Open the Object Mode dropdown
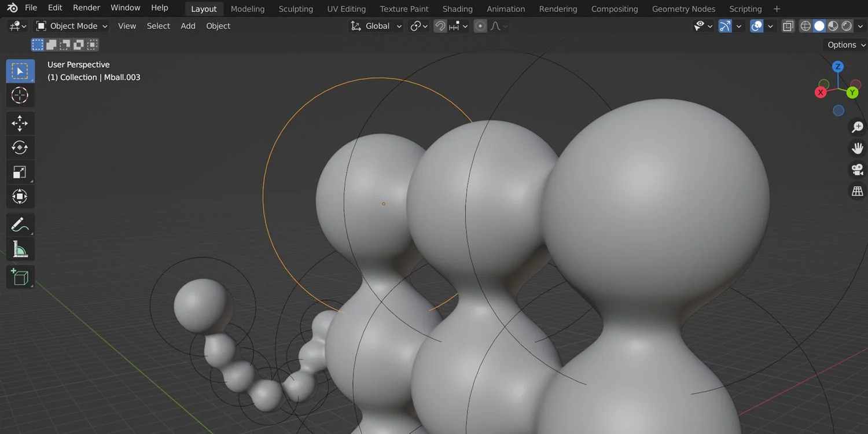The image size is (868, 434). [x=72, y=26]
